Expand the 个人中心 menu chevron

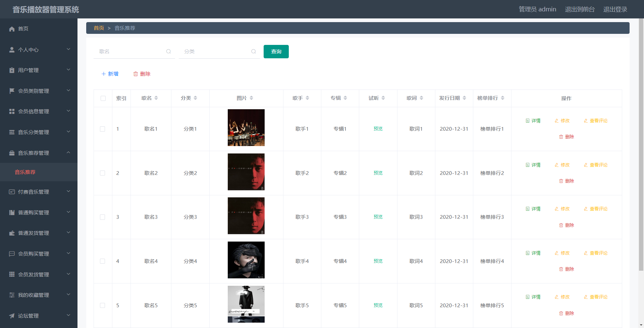(68, 49)
